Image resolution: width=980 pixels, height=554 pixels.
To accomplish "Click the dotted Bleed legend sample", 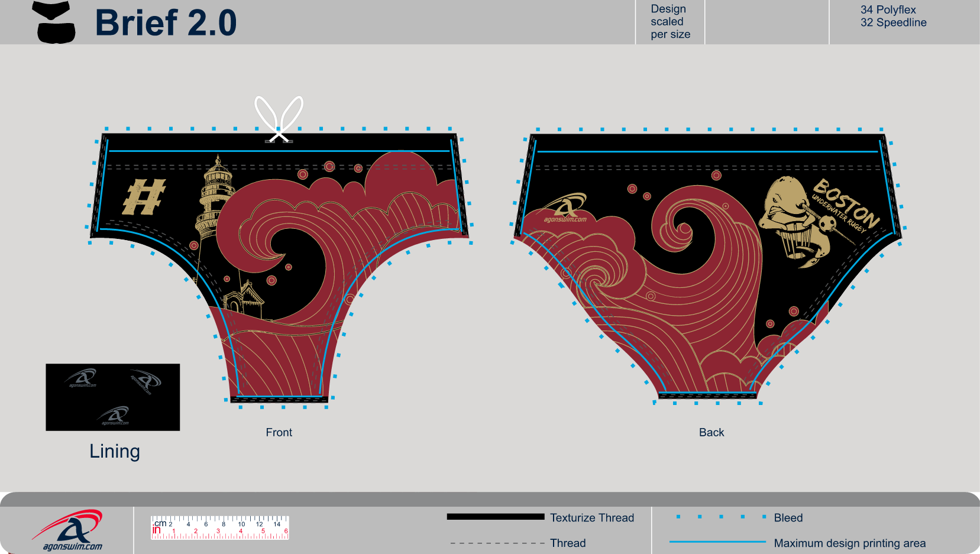I will pos(720,517).
